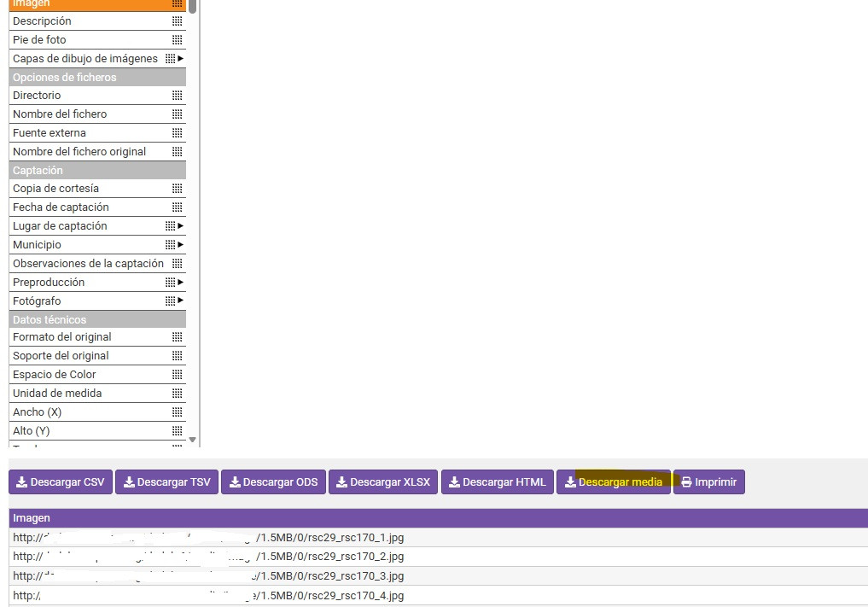Click grid icon beside Pie de foto
Viewport: 868px width, 607px height.
click(177, 40)
